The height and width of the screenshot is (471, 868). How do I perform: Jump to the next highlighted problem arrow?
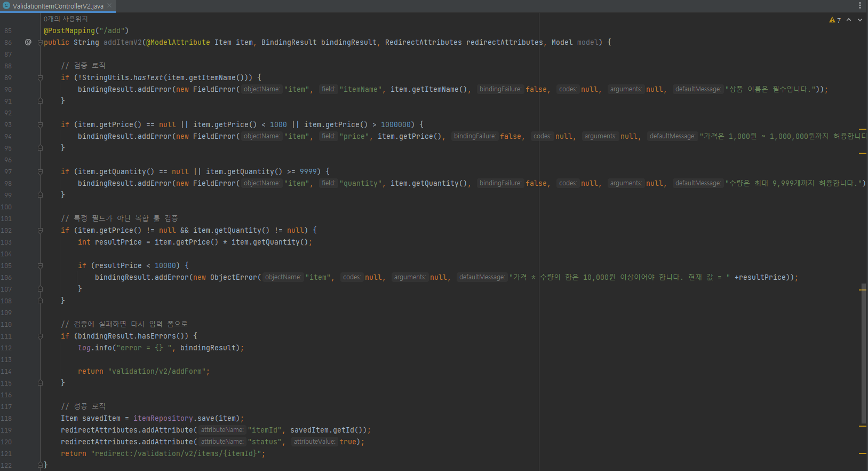pyautogui.click(x=860, y=20)
